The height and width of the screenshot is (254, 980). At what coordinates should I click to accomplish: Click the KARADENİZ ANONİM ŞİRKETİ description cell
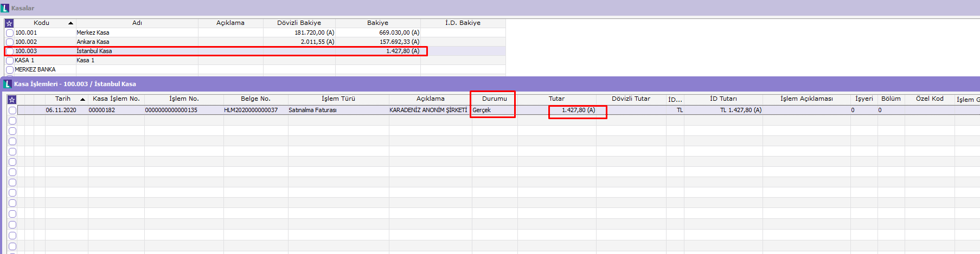pyautogui.click(x=428, y=110)
